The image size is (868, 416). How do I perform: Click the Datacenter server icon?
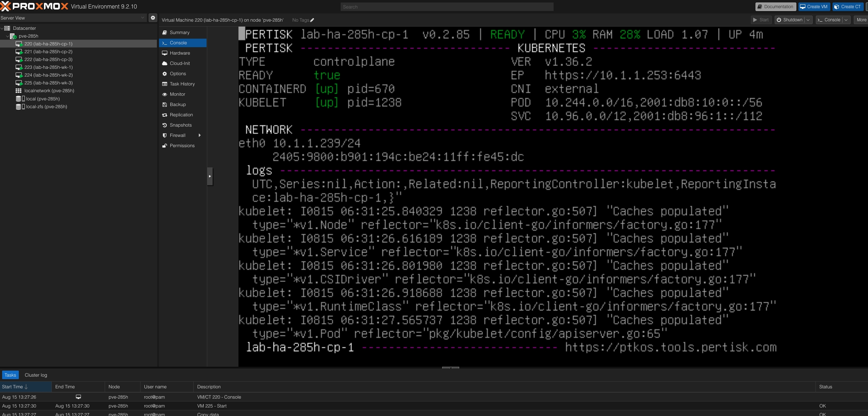(x=7, y=28)
